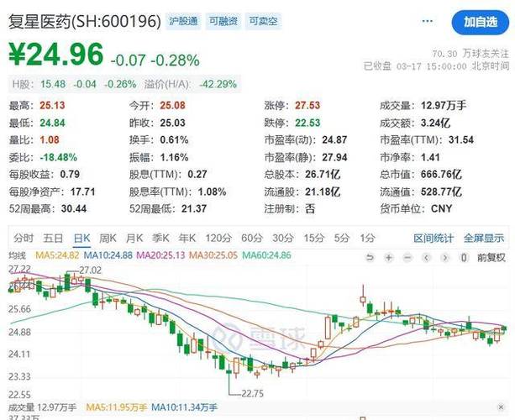Select the 年K yearly candlestick tab
The width and height of the screenshot is (515, 420).
click(187, 238)
